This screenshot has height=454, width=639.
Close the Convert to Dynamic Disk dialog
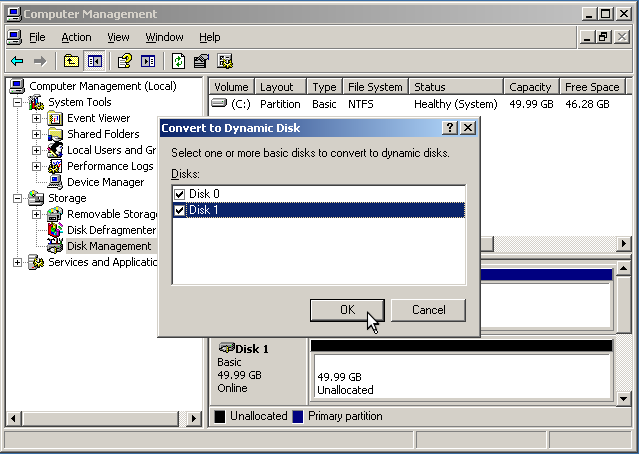(x=468, y=128)
